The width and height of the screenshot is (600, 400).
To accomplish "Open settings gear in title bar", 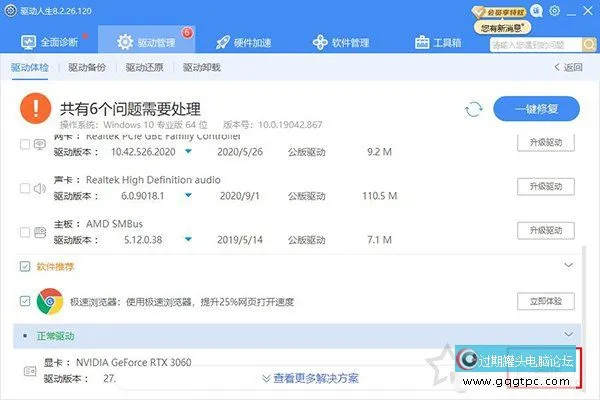I will (554, 11).
